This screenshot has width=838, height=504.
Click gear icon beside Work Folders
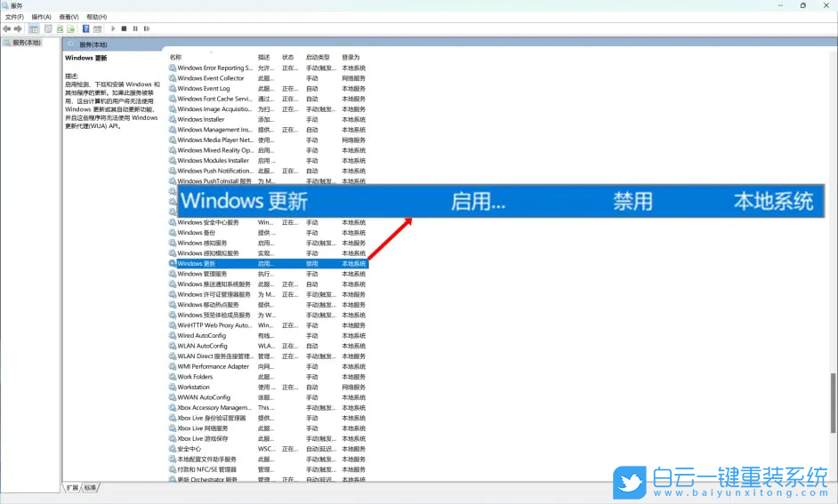coord(173,376)
